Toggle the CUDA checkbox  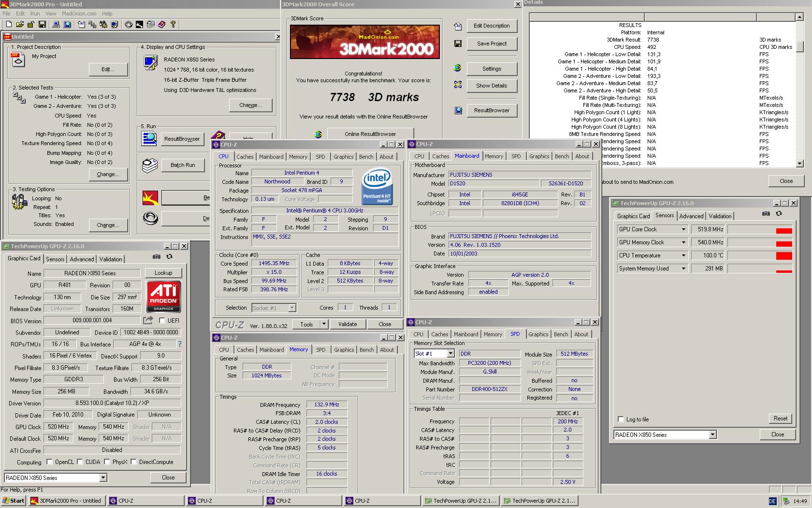pyautogui.click(x=80, y=462)
